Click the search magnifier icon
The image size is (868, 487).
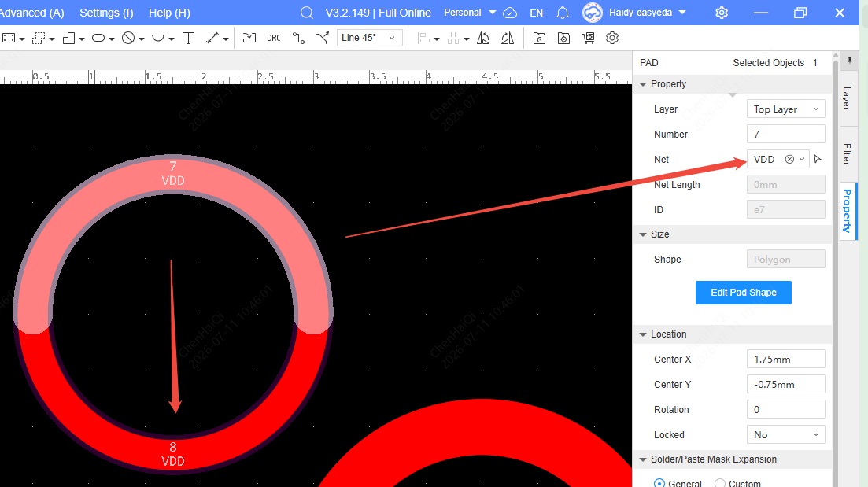tap(307, 13)
